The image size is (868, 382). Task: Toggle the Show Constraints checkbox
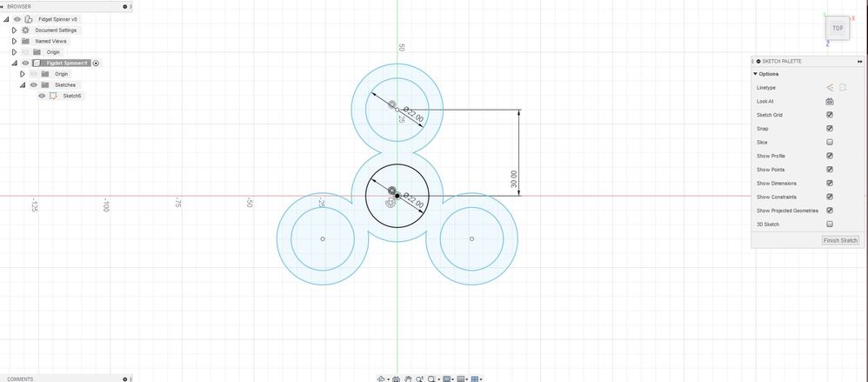[829, 197]
